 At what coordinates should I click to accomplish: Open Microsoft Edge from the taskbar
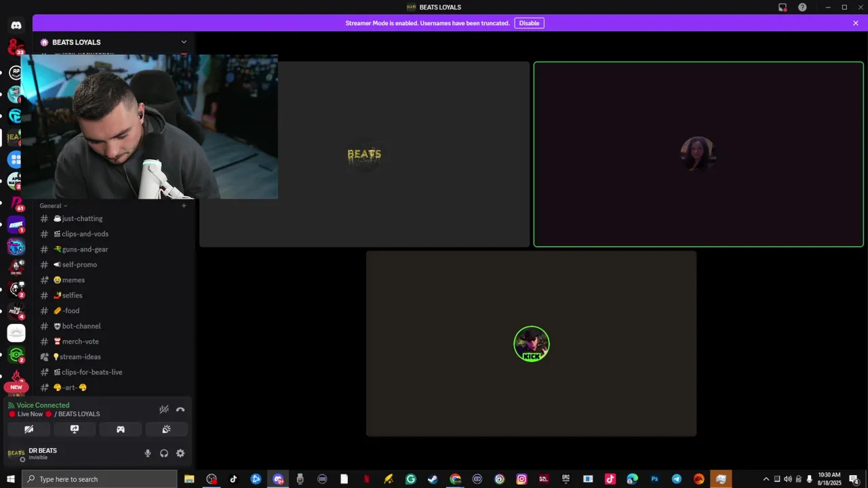[632, 479]
